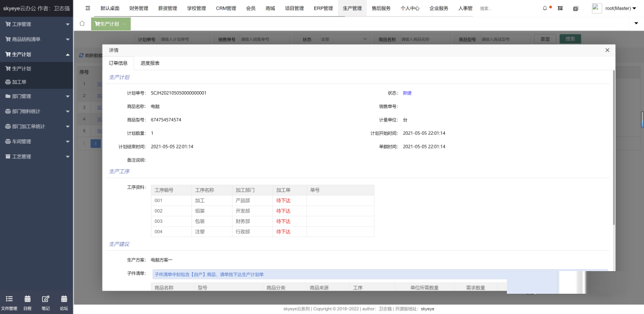Click the 重置 button
Screen dimensions: 644x314
545,39
